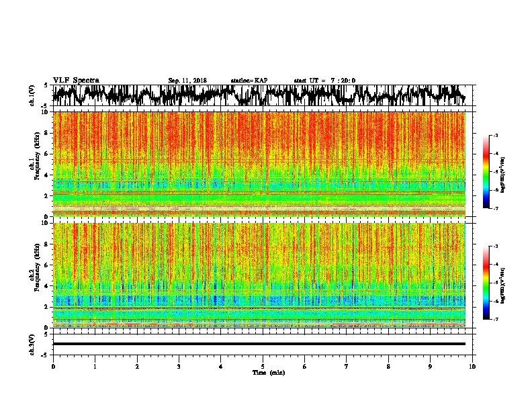Click the ch.2 spectrogram colorbar

(x=486, y=283)
